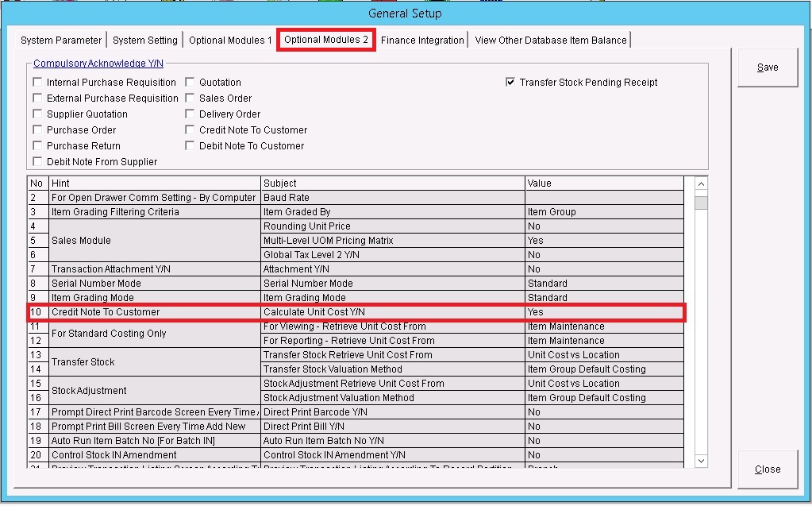Image resolution: width=812 pixels, height=506 pixels.
Task: Select the Calculate Unit Cost Y/N value cell
Action: [x=603, y=312]
